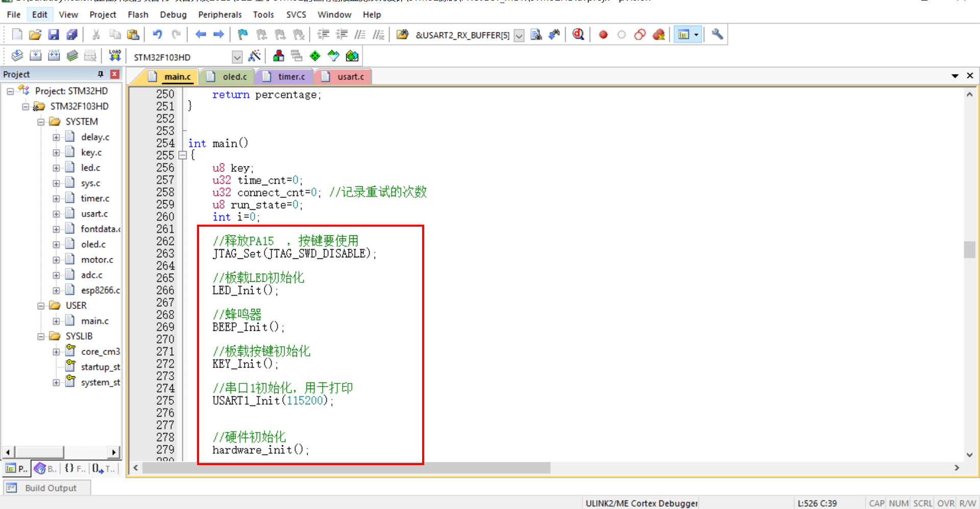This screenshot has height=509, width=980.
Task: Open a file using the folder icon
Action: 35,35
